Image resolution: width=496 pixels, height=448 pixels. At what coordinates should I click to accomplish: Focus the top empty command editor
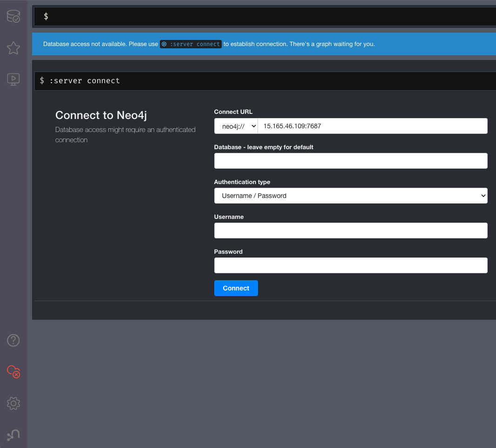tap(266, 16)
